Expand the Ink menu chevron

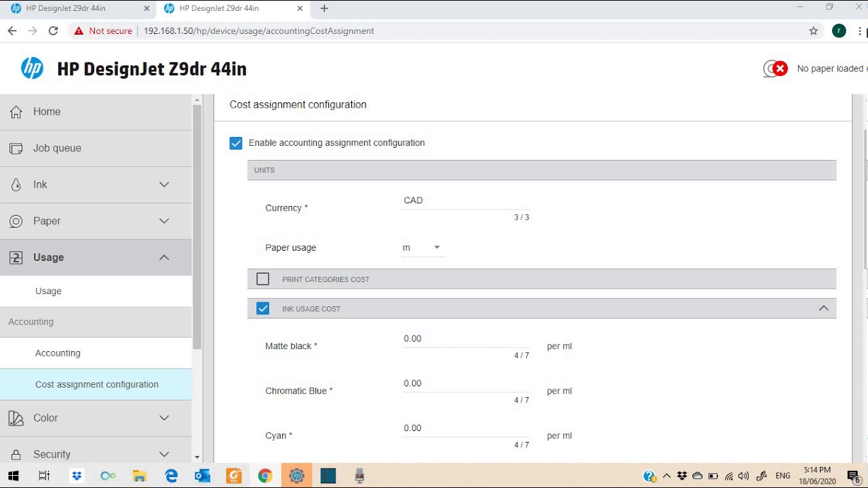[164, 184]
